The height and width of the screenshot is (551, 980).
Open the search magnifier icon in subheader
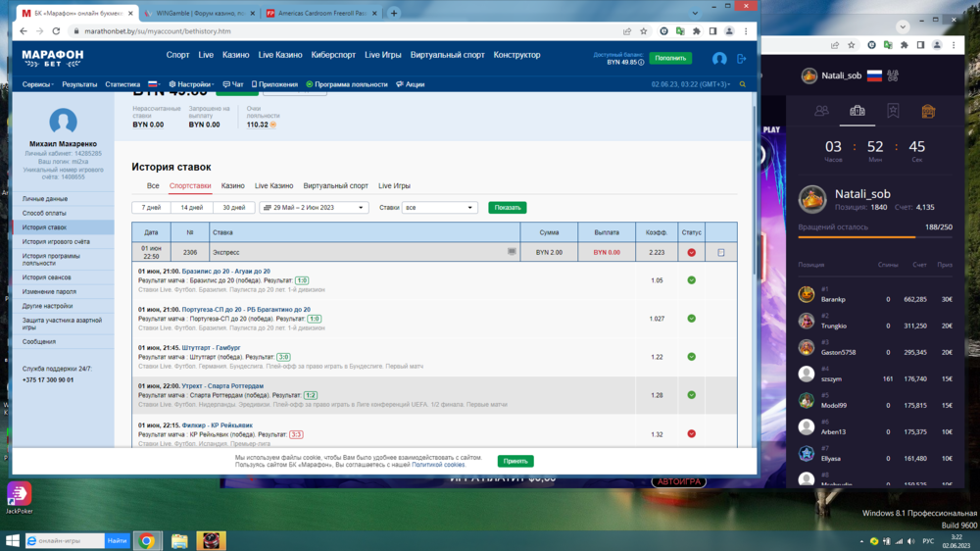coord(743,84)
